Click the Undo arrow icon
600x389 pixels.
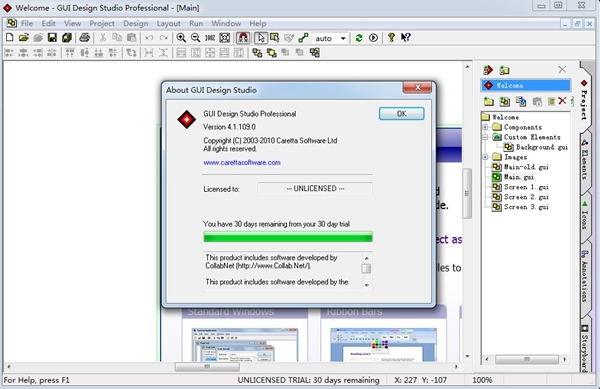149,37
